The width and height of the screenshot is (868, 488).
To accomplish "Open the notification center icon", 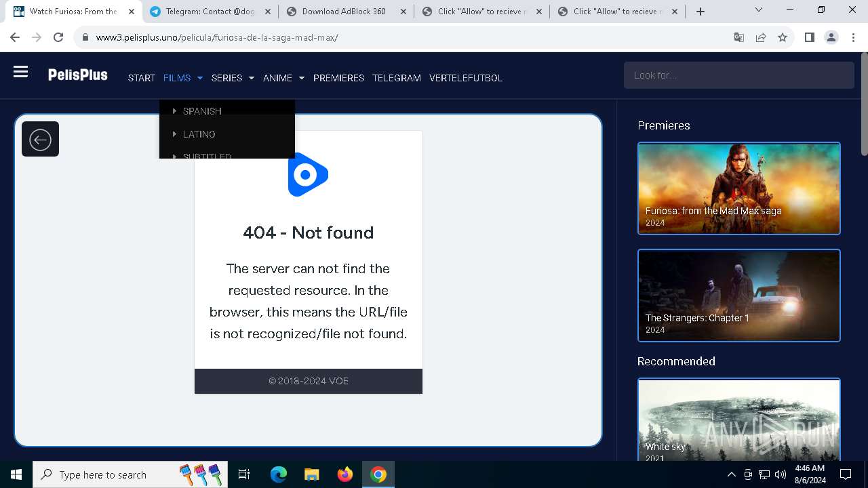I will coord(846,474).
